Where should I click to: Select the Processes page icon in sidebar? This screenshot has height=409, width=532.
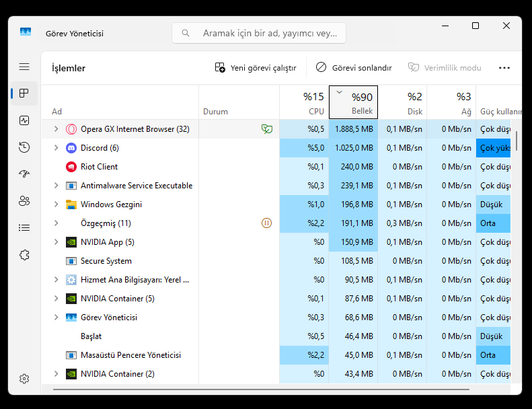coord(24,94)
